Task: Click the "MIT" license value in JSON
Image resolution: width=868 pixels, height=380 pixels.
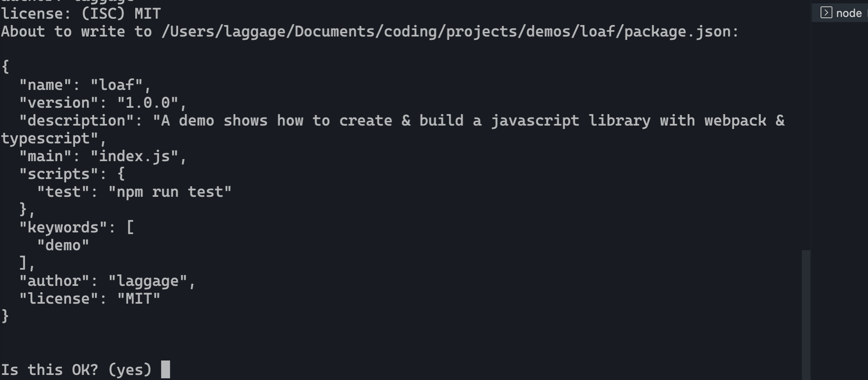Action: pyautogui.click(x=139, y=299)
